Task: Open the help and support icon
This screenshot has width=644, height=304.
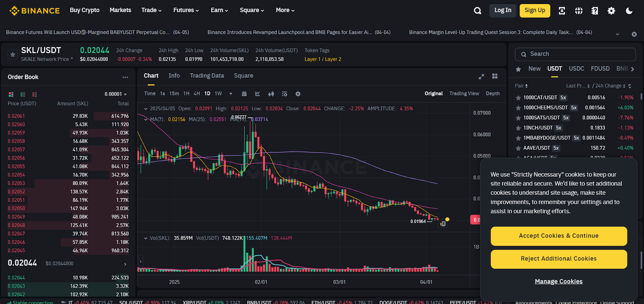Action: coord(595,10)
